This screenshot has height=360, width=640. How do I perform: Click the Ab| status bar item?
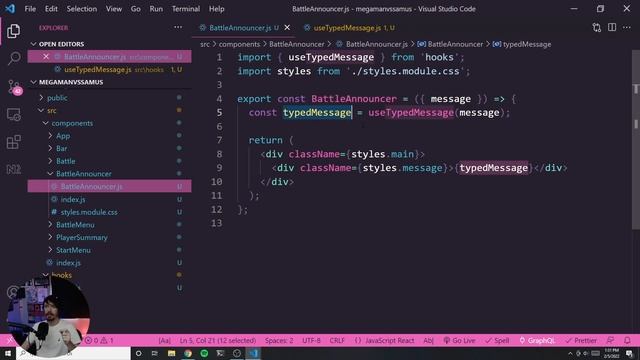pyautogui.click(x=428, y=340)
